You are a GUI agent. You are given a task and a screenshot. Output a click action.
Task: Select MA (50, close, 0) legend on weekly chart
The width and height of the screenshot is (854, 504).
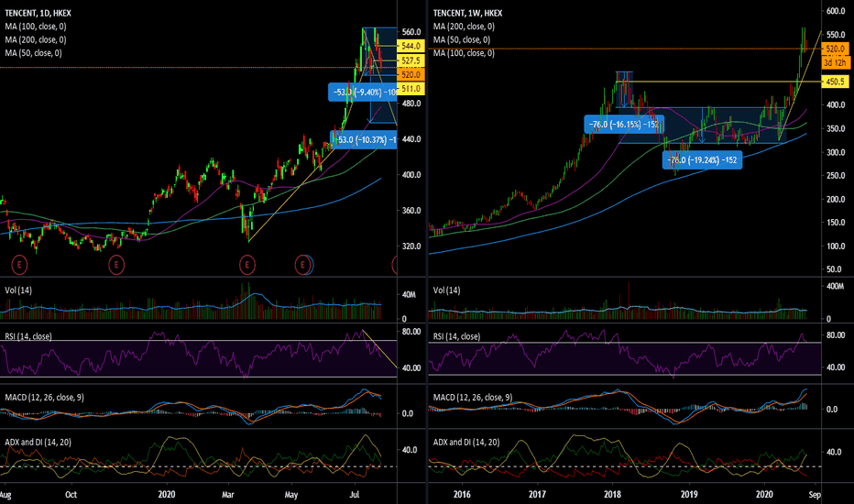click(462, 39)
